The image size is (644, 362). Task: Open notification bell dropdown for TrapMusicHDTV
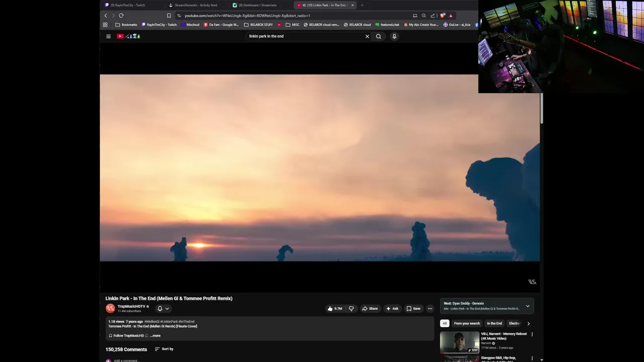point(163,309)
